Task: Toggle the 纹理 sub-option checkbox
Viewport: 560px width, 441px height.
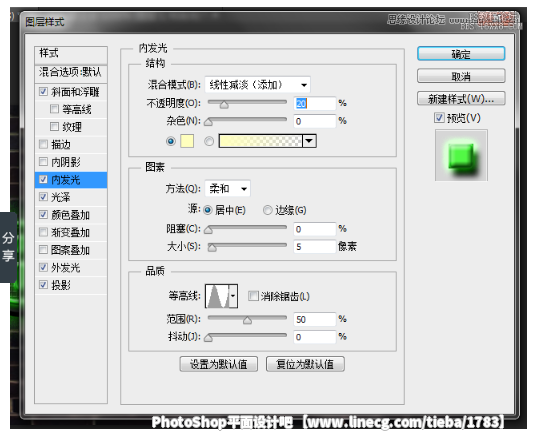Action: pyautogui.click(x=54, y=126)
